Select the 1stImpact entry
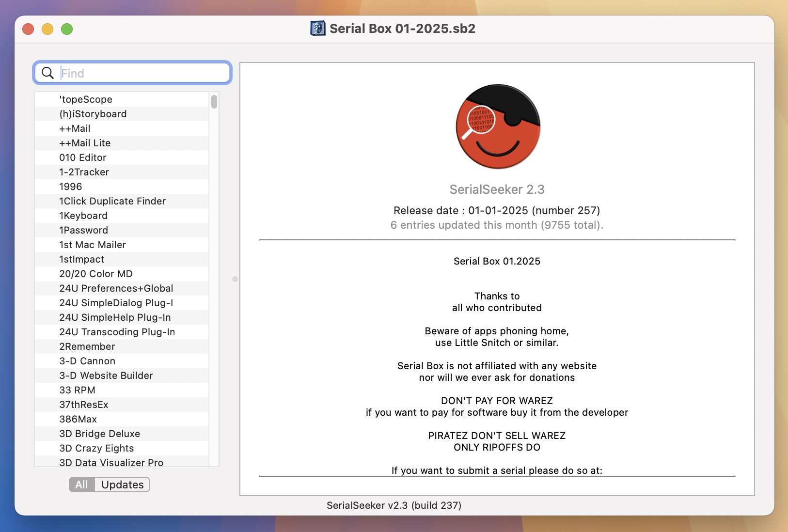This screenshot has height=532, width=788. 122,259
